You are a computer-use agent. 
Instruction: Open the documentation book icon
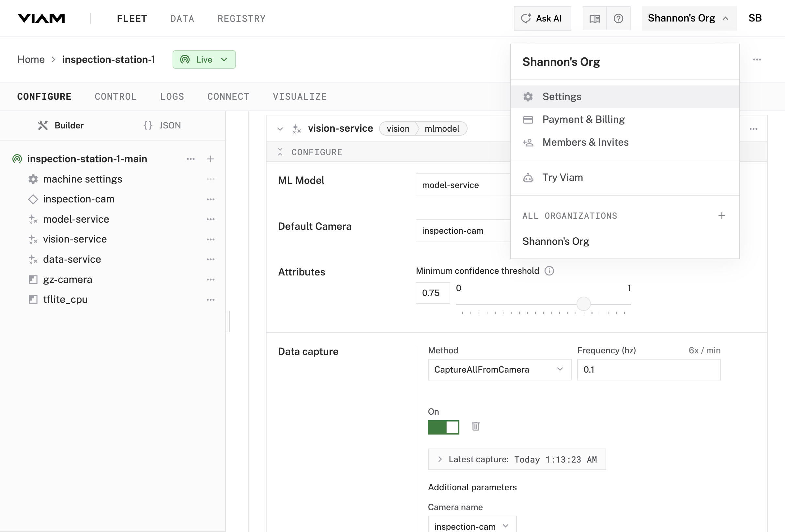tap(595, 18)
